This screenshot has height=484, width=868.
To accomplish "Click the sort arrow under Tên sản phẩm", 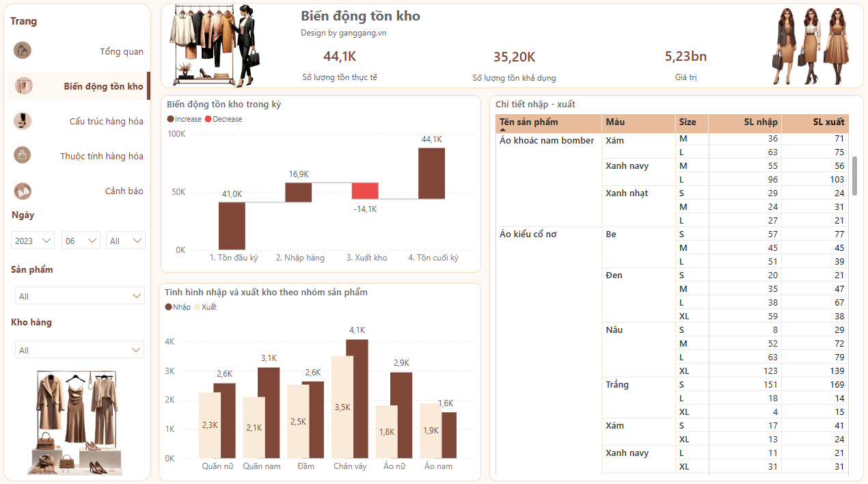I will 503,129.
